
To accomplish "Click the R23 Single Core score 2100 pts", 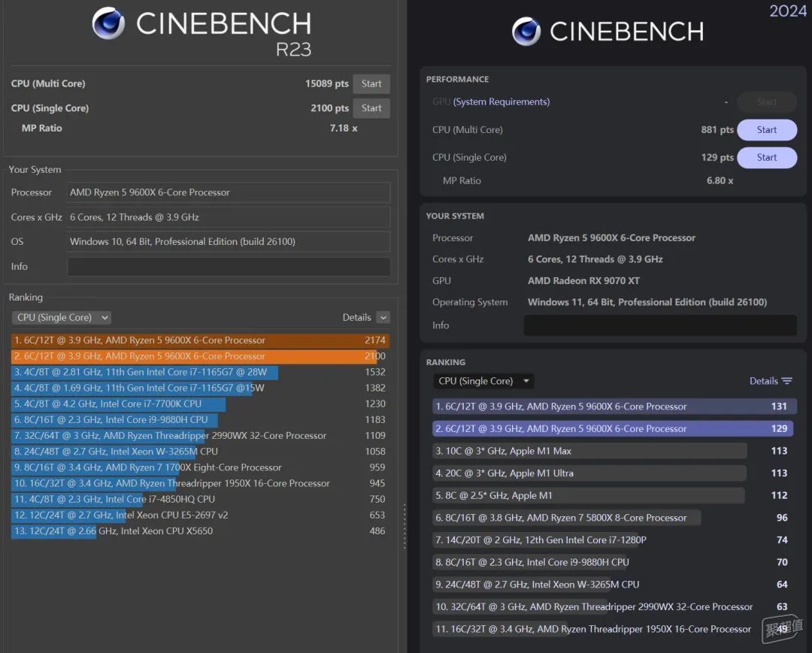I will (x=329, y=108).
